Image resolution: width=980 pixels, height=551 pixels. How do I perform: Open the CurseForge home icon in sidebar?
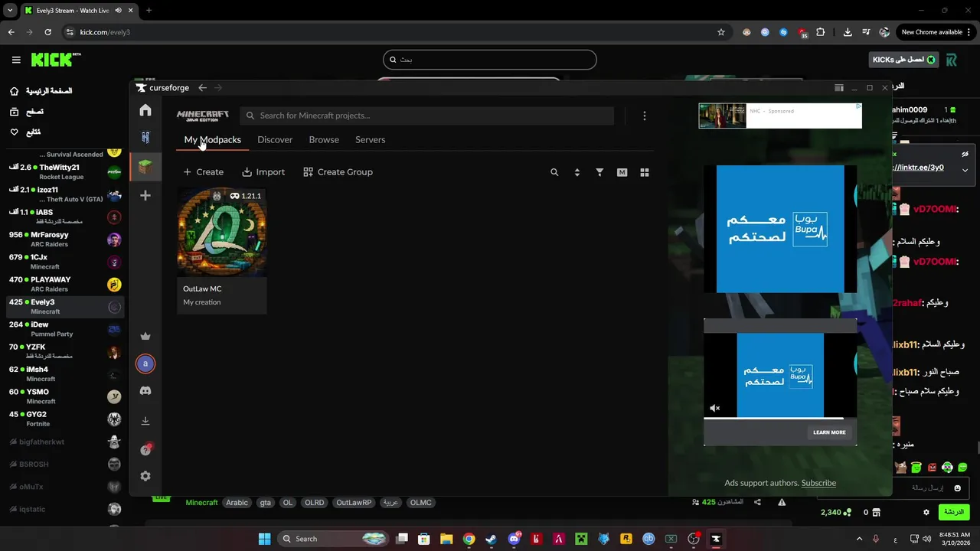point(145,110)
